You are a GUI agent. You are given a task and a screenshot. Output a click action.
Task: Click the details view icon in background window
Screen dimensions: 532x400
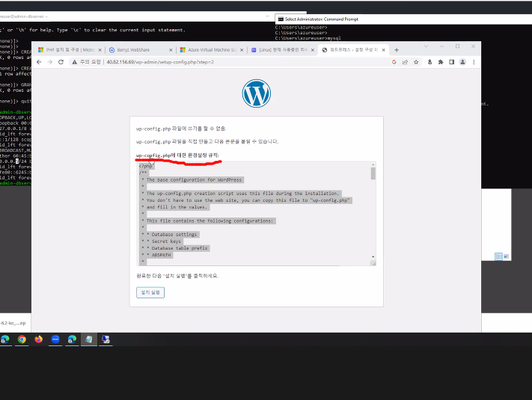pos(498,256)
